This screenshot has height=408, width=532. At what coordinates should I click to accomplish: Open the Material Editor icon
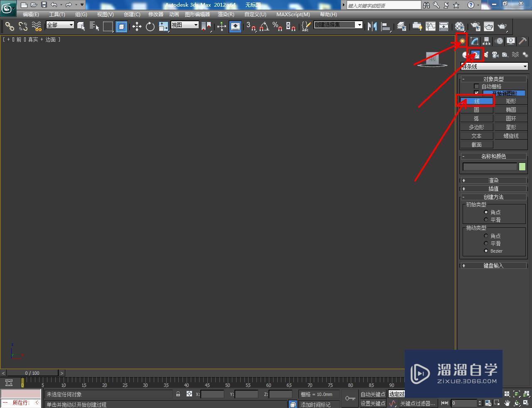pos(460,27)
